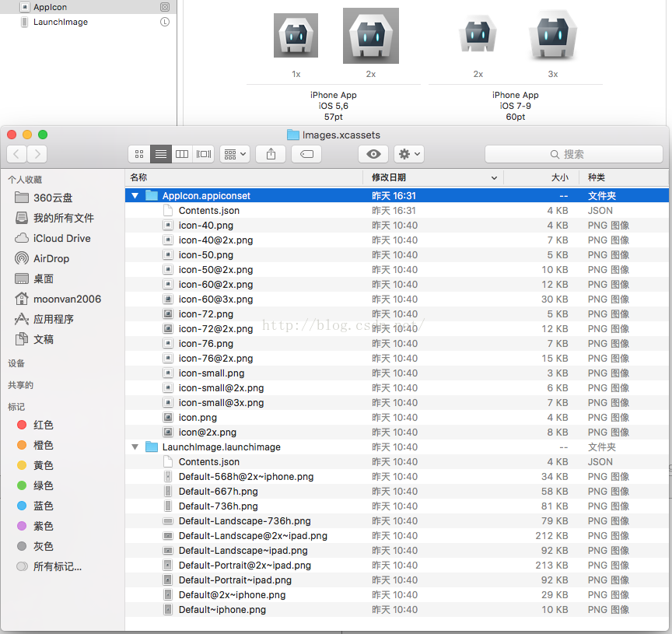Viewport: 672px width, 634px height.
Task: Select the 1x iOS 5,6 icon slot
Action: (x=296, y=35)
